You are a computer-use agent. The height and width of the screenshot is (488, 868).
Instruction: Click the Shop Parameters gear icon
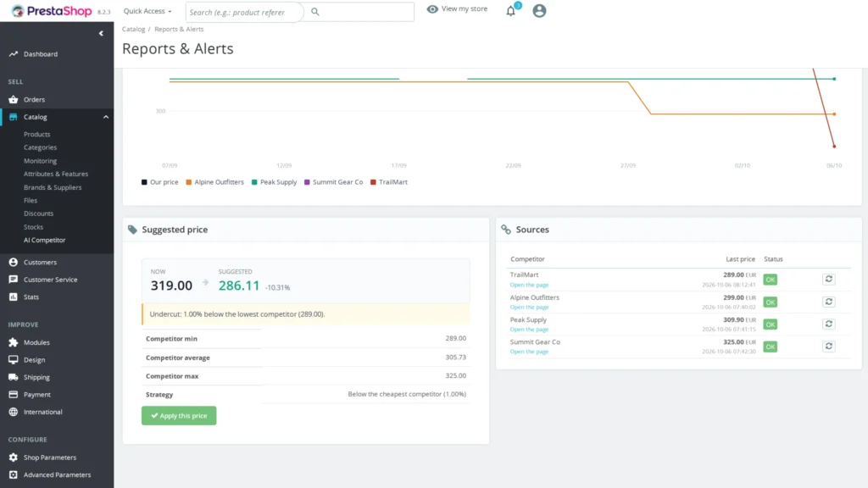pyautogui.click(x=14, y=457)
